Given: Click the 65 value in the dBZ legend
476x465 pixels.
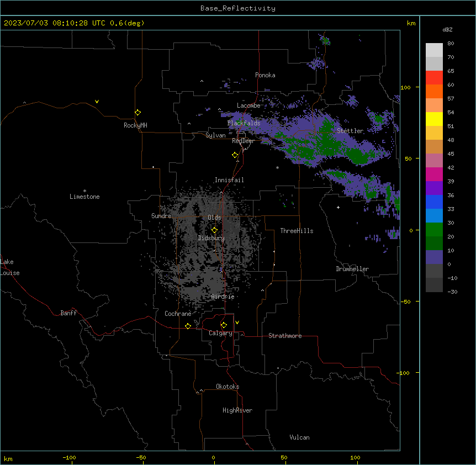Looking at the screenshot, I should click(x=451, y=71).
